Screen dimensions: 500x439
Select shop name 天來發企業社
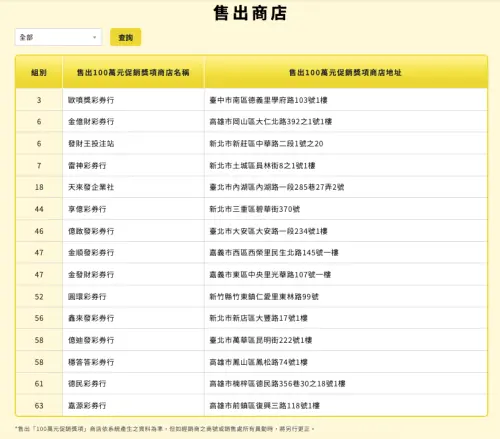[91, 187]
